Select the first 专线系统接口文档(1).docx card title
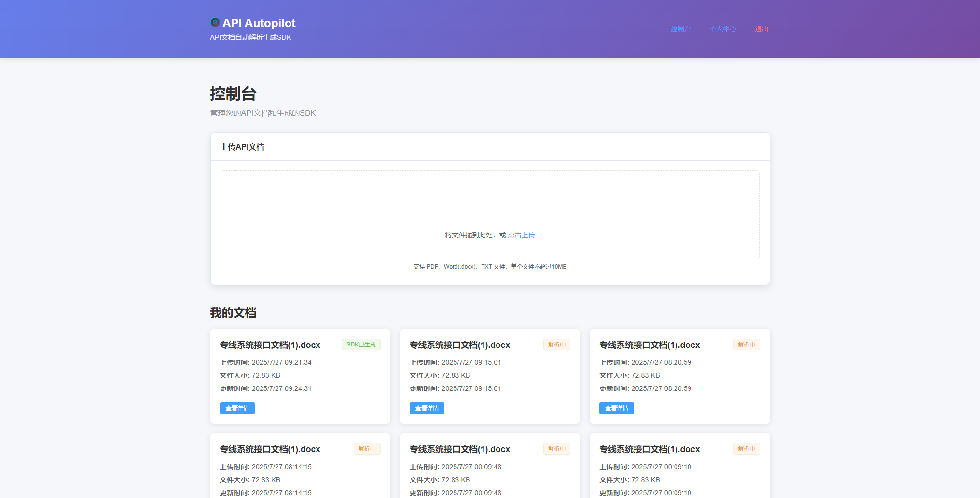Viewport: 980px width, 498px height. (x=270, y=345)
